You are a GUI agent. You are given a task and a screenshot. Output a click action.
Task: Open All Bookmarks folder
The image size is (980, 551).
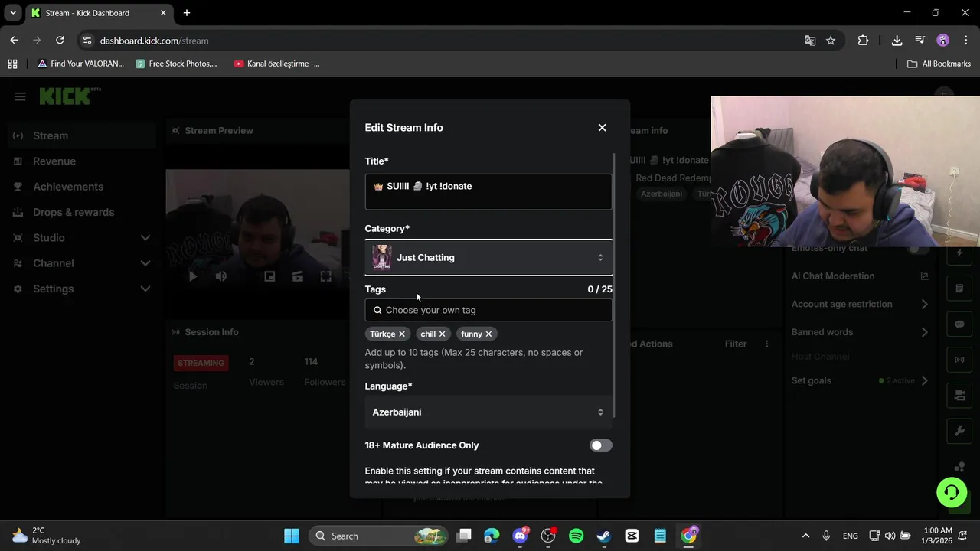point(939,64)
